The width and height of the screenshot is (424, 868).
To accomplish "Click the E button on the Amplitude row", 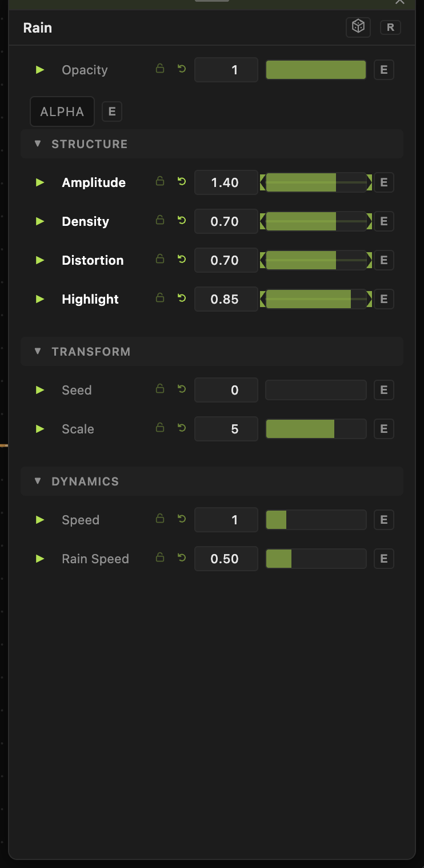I will tap(384, 182).
